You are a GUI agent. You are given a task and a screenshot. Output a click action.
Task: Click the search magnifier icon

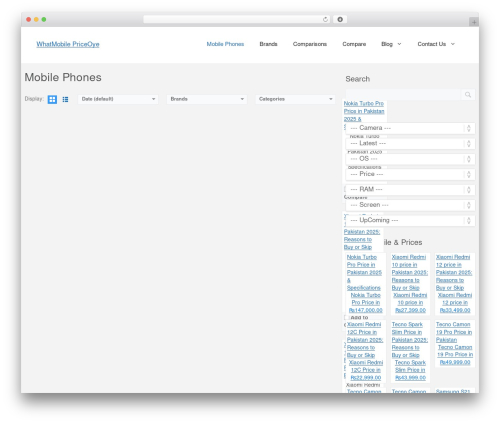pos(468,95)
